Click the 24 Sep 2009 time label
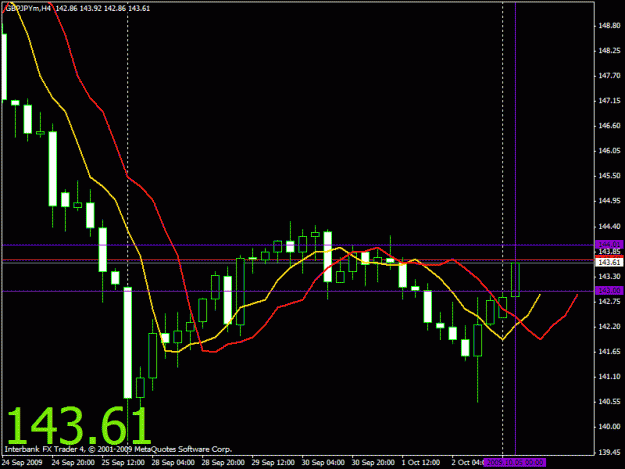Image resolution: width=625 pixels, height=469 pixels. tap(22, 463)
